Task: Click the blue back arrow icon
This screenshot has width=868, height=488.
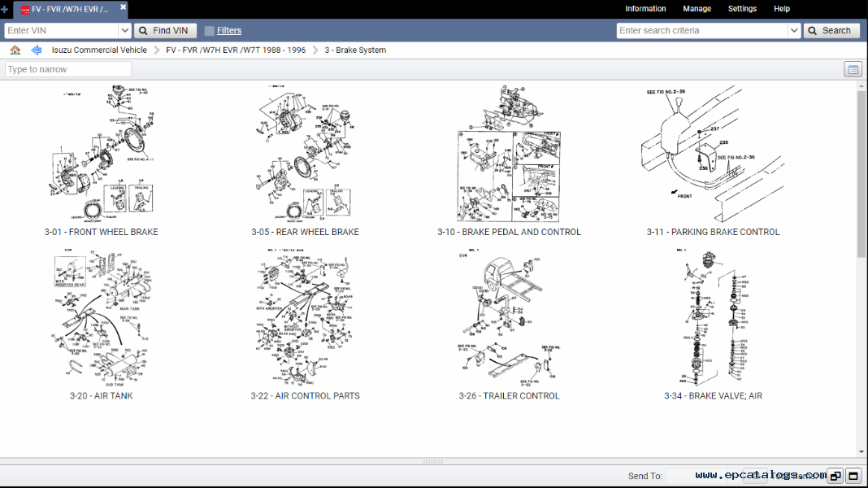Action: tap(37, 50)
